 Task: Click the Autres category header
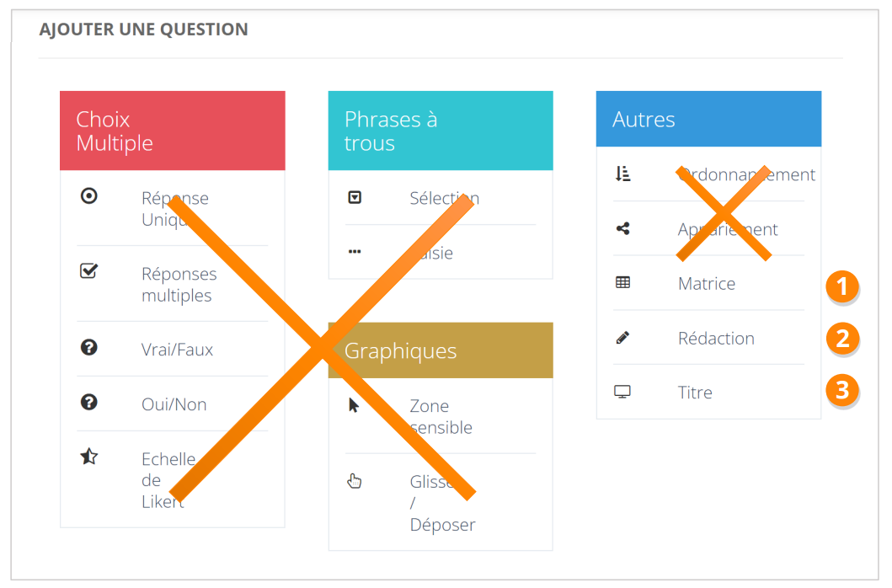tap(708, 120)
